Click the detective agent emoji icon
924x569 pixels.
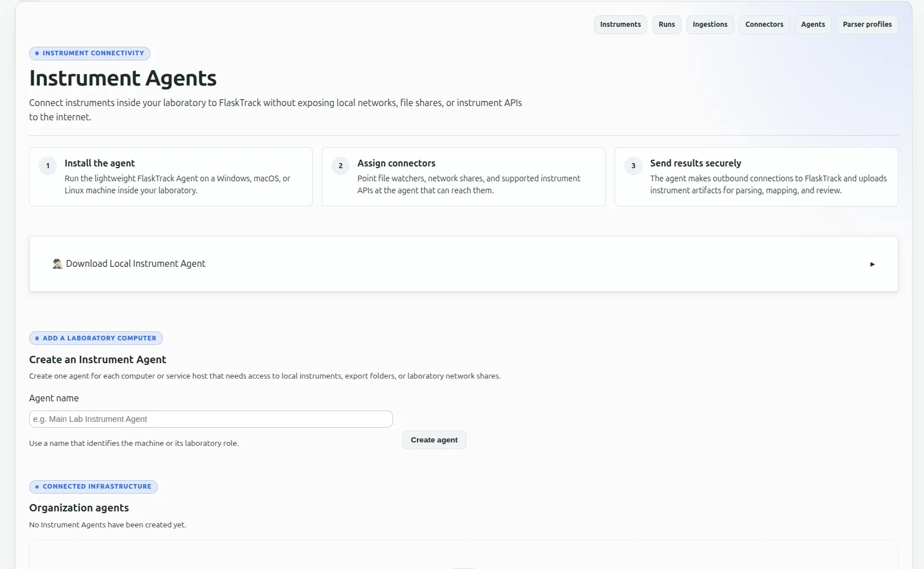coord(58,263)
